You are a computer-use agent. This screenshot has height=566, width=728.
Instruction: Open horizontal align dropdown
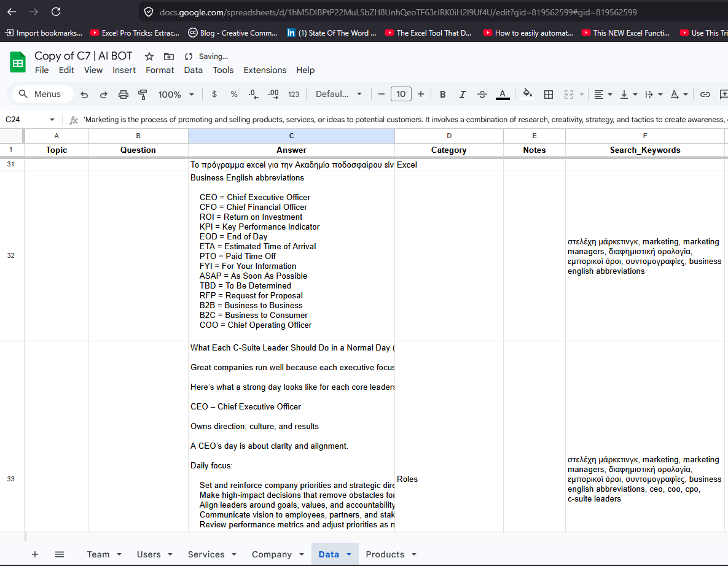click(x=603, y=94)
